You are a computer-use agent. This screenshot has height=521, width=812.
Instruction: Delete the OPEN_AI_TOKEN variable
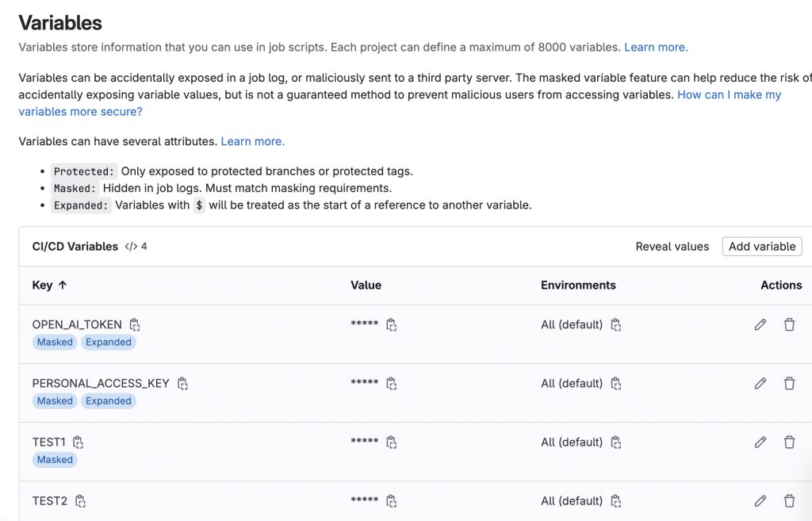click(x=789, y=324)
